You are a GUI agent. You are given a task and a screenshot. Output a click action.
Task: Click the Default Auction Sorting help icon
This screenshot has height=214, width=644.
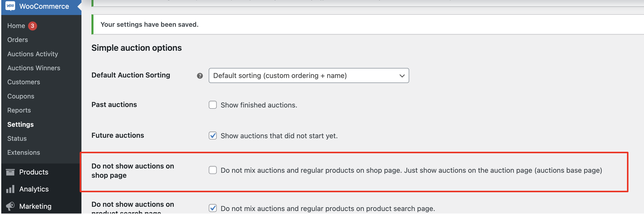tap(200, 76)
